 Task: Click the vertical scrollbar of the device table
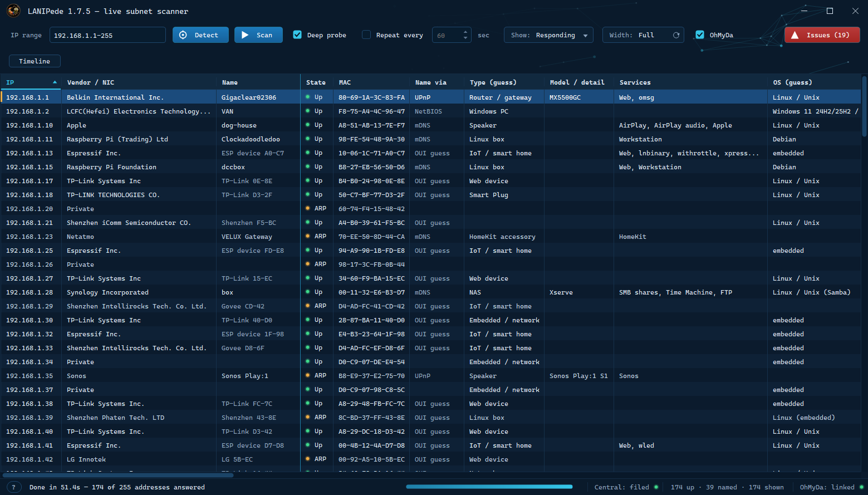pos(864,106)
